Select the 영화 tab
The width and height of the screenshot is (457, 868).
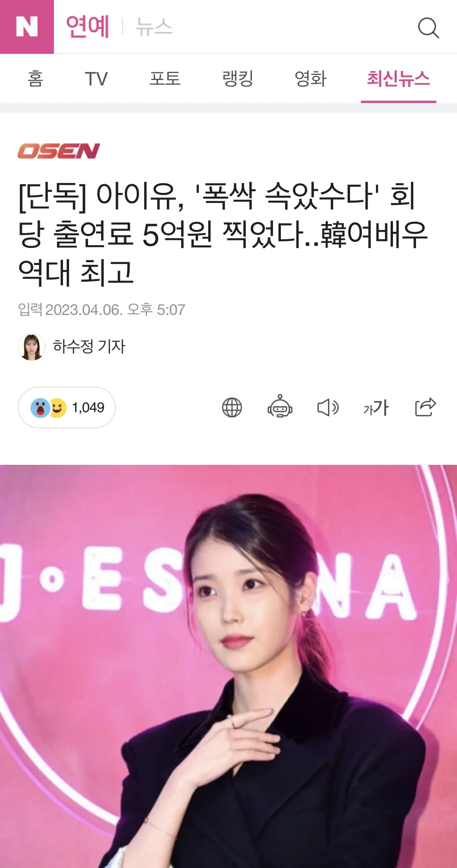[311, 78]
